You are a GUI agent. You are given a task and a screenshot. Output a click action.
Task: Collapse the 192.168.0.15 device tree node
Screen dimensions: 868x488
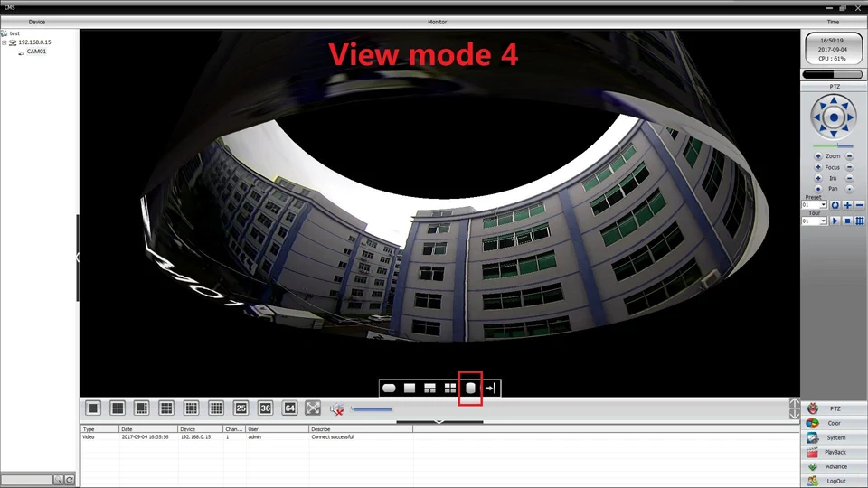tap(5, 42)
